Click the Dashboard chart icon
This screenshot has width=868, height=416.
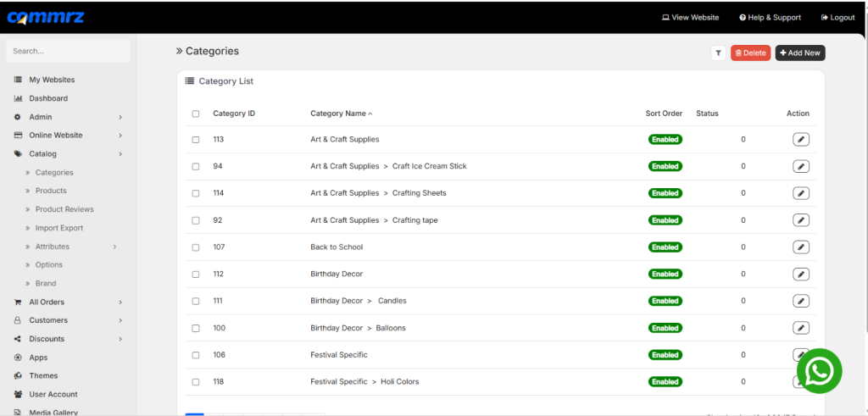pos(18,98)
